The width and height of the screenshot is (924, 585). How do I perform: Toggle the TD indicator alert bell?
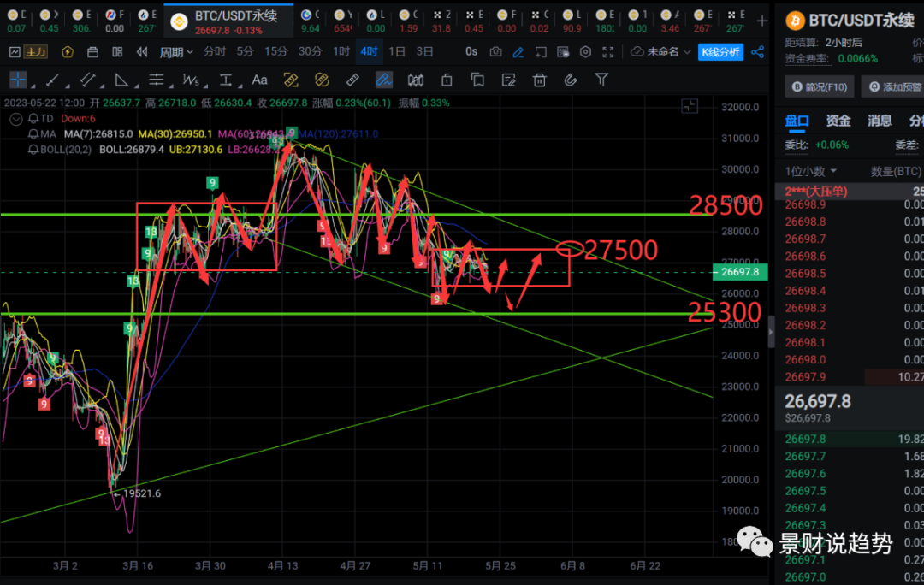tap(33, 118)
